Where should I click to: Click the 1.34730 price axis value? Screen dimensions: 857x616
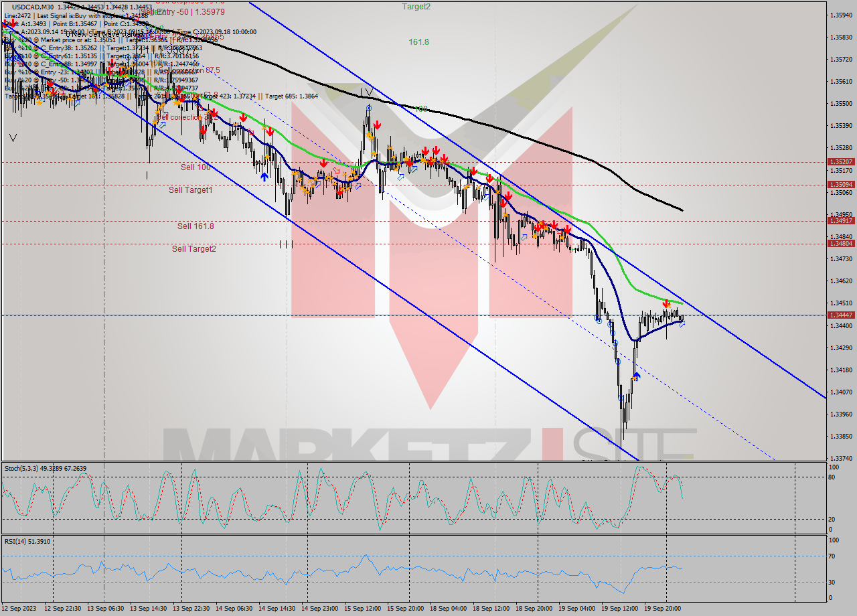click(841, 258)
